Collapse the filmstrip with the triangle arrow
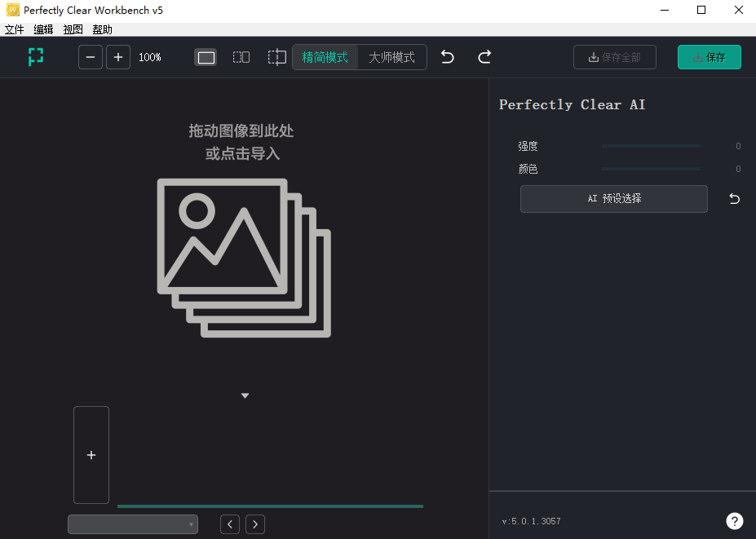756x539 pixels. click(245, 396)
